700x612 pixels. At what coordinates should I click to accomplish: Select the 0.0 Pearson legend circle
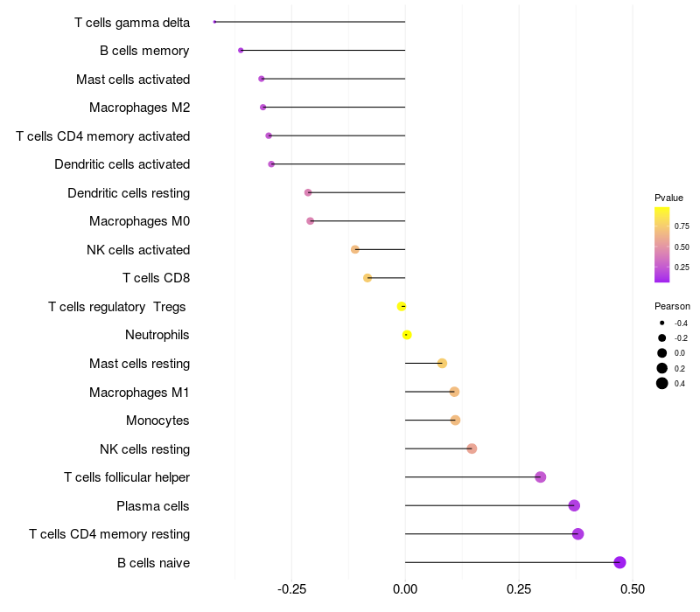pyautogui.click(x=661, y=353)
